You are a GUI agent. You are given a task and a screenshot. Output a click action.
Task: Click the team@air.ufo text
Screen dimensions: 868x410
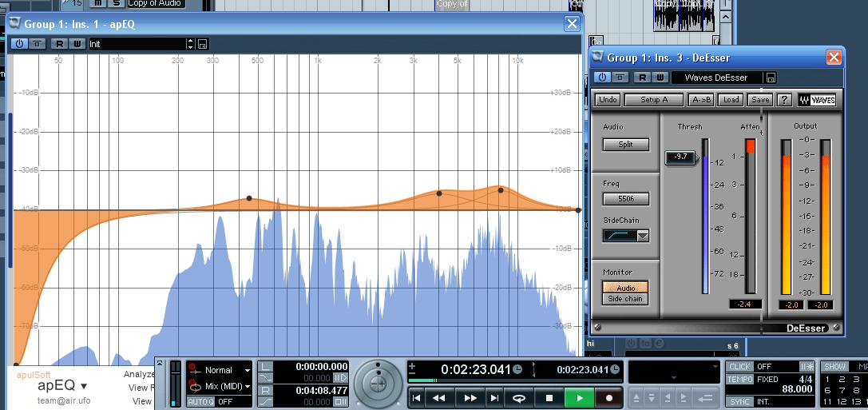coord(64,400)
